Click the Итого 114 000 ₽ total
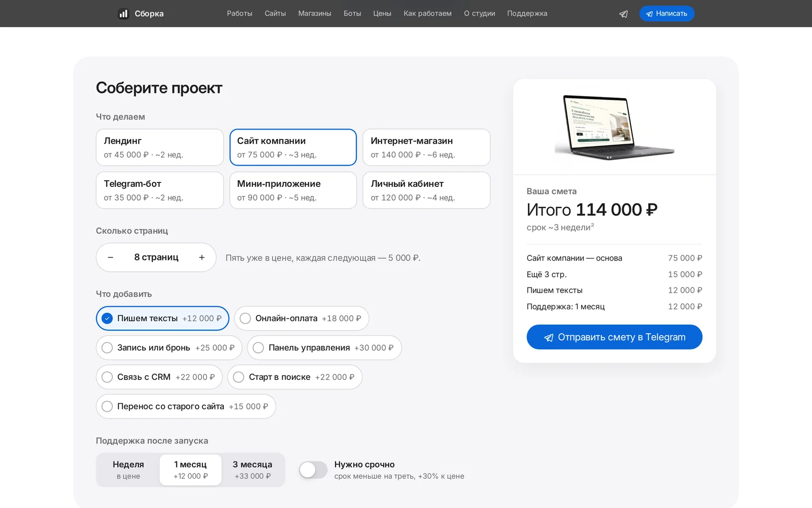The height and width of the screenshot is (508, 812). (x=592, y=210)
